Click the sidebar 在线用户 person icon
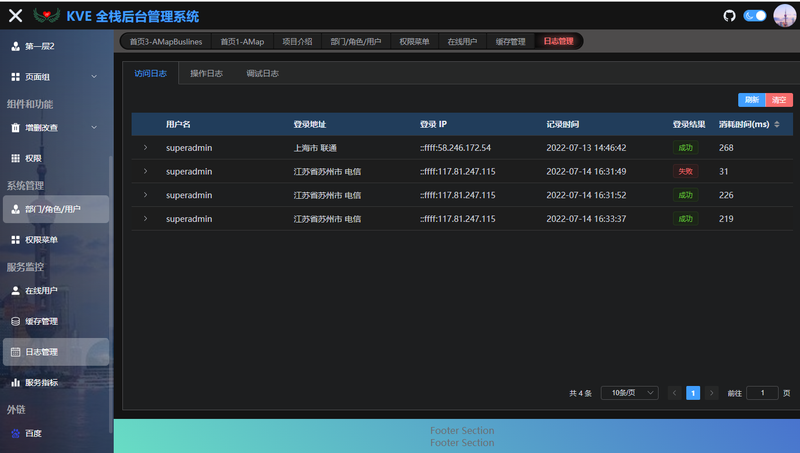Viewport: 800px width, 453px height. pos(15,291)
